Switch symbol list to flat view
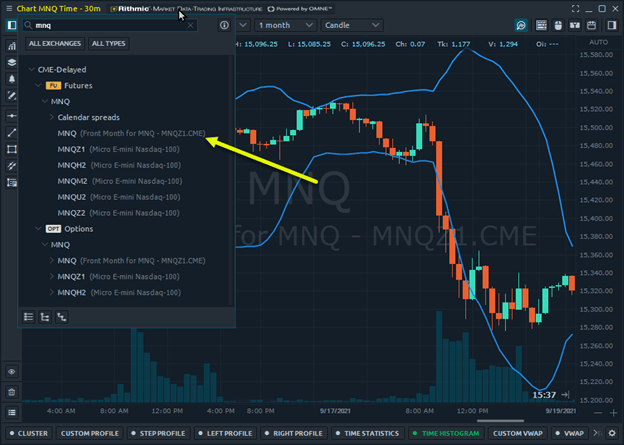Image resolution: width=624 pixels, height=445 pixels. coord(28,317)
